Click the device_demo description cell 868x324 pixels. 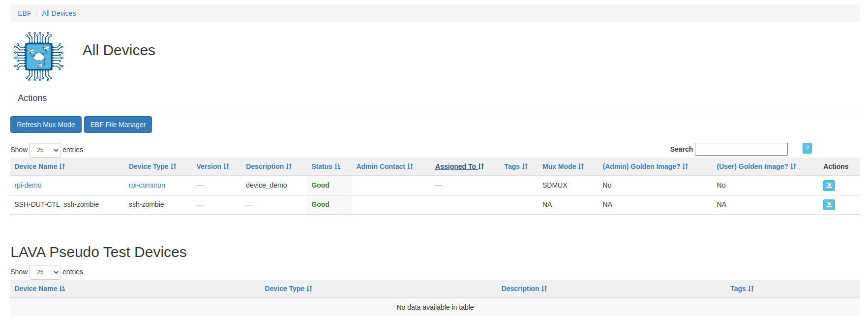[267, 185]
